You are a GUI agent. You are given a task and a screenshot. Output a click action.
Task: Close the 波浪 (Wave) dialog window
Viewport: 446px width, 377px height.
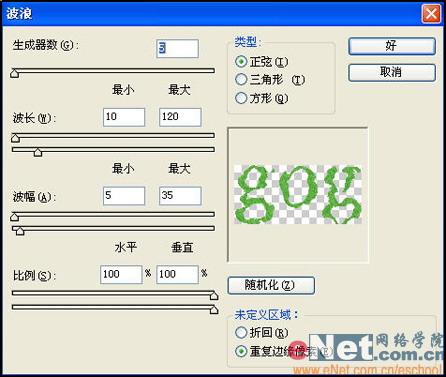coord(431,14)
